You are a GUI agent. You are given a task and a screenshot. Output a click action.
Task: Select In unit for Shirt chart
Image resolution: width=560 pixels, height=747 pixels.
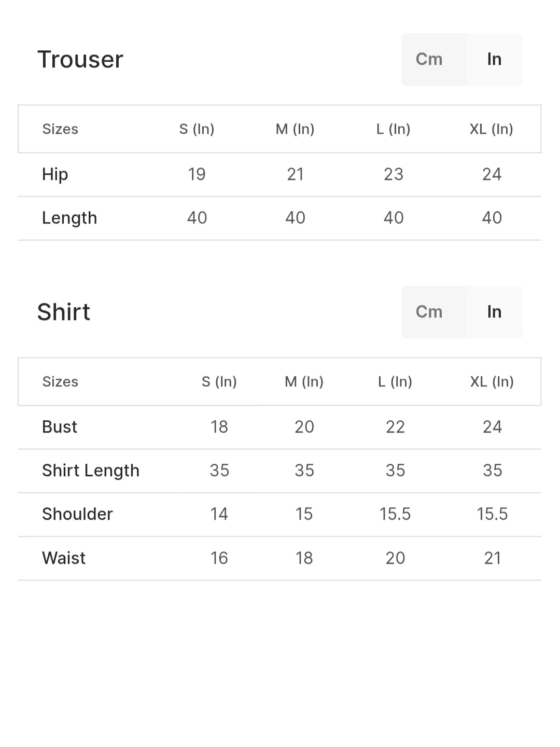click(494, 312)
